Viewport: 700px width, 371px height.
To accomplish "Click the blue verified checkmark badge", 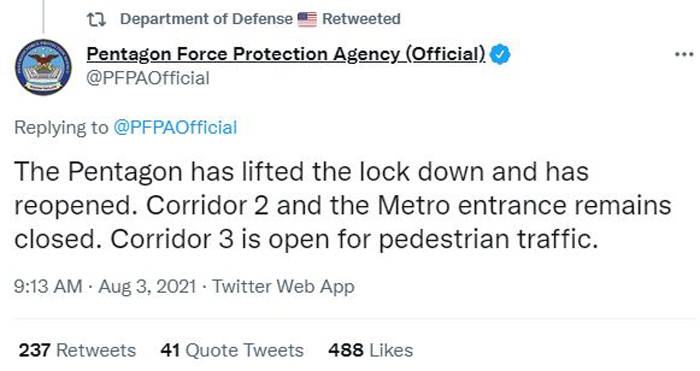I will [500, 54].
